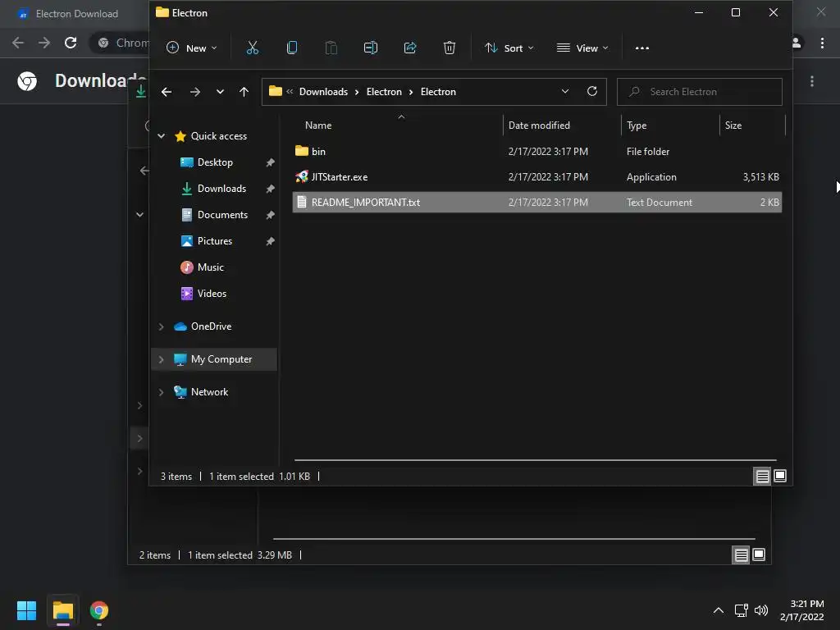
Task: Select Network in navigation pane
Action: [x=209, y=392]
